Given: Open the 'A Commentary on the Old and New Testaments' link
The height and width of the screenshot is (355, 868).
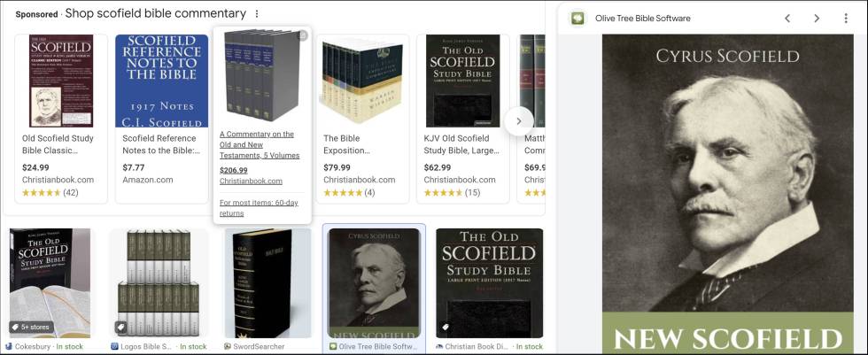Looking at the screenshot, I should pos(259,145).
